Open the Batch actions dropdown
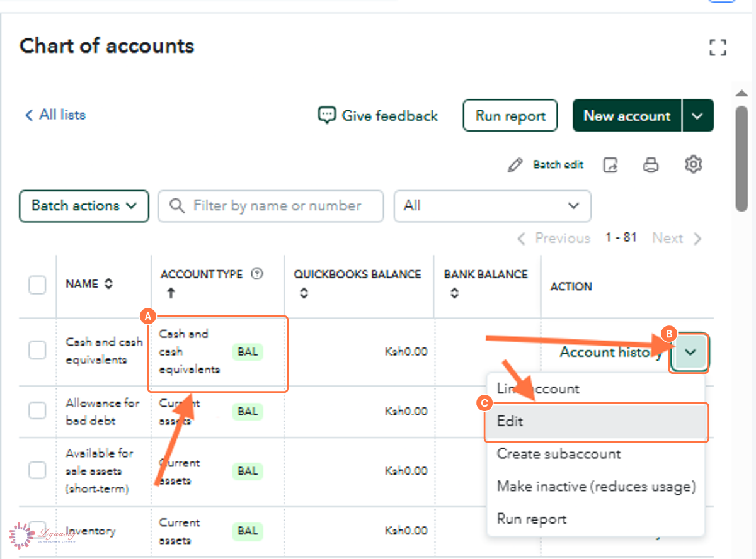 point(84,206)
